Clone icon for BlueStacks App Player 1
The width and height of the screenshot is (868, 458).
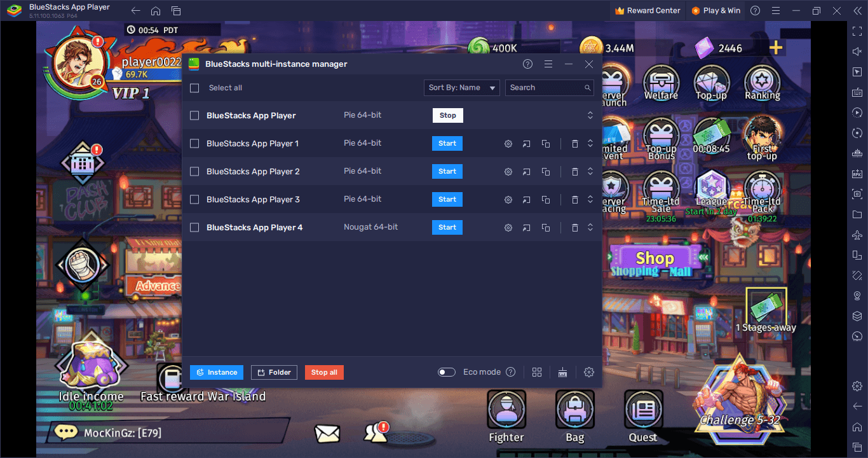click(545, 144)
